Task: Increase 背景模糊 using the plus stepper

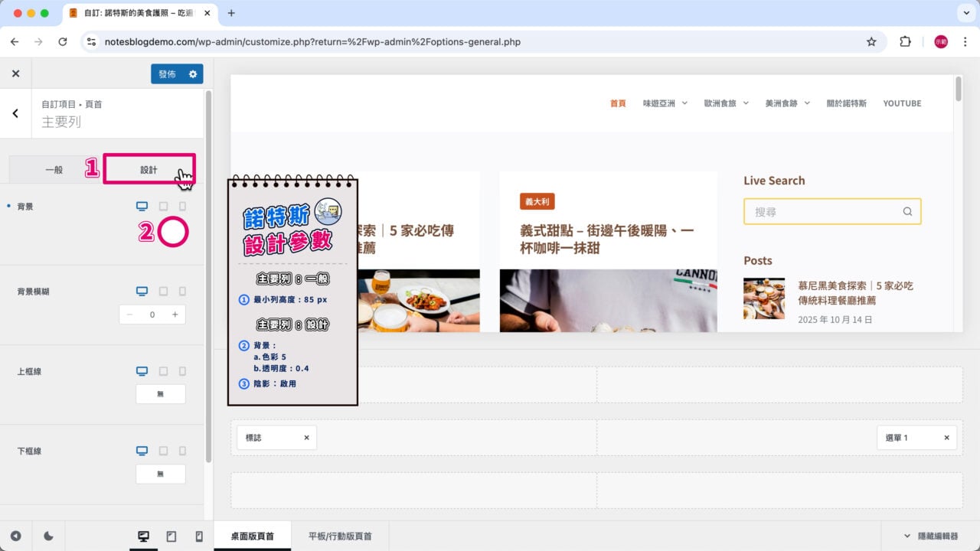Action: 176,314
